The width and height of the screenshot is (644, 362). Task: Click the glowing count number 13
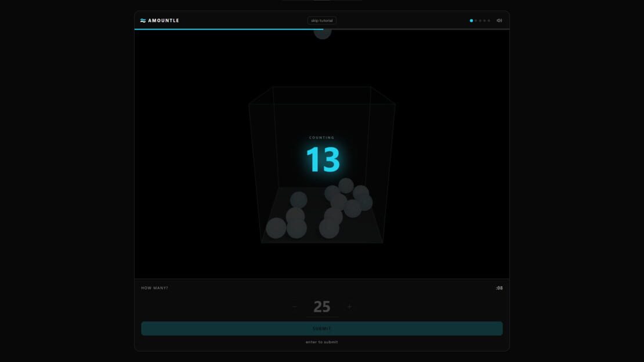click(323, 160)
